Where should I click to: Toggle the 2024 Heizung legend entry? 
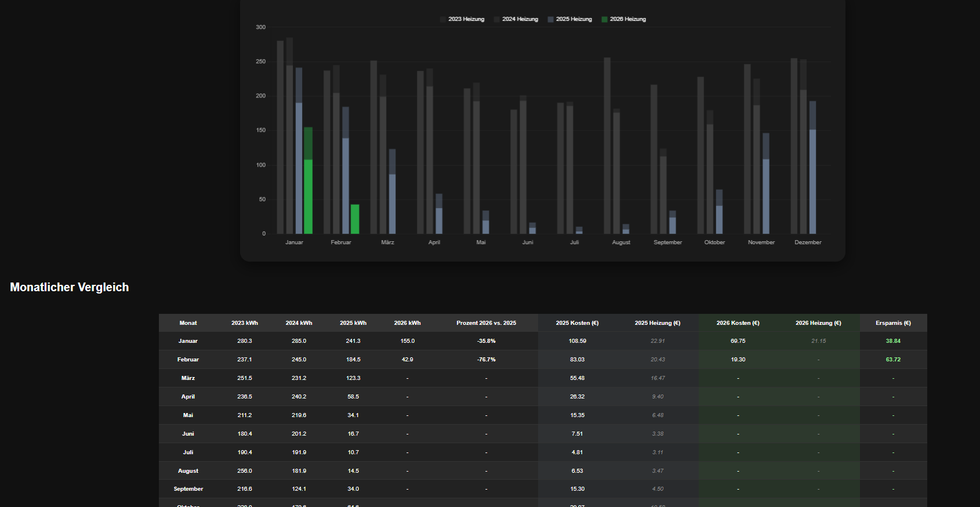click(x=516, y=19)
